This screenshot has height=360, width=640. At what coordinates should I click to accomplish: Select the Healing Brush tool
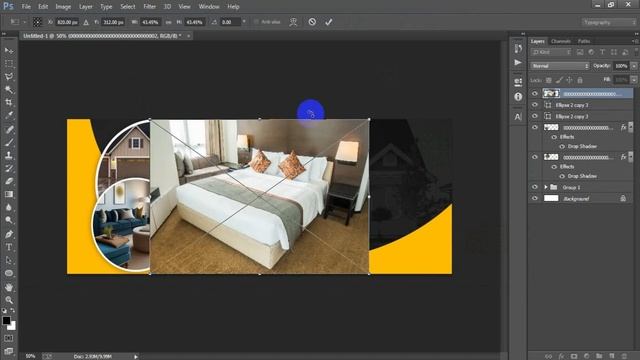(9, 129)
